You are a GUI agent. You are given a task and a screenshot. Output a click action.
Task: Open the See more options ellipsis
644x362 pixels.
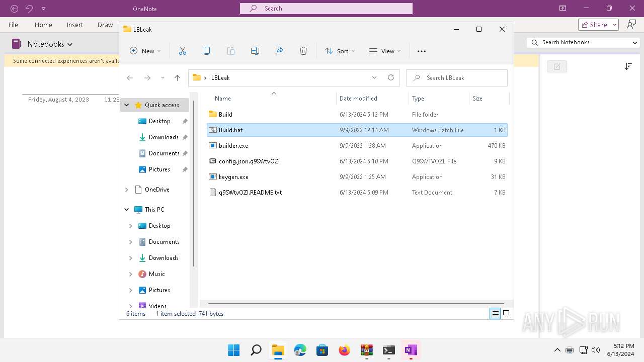tap(422, 51)
